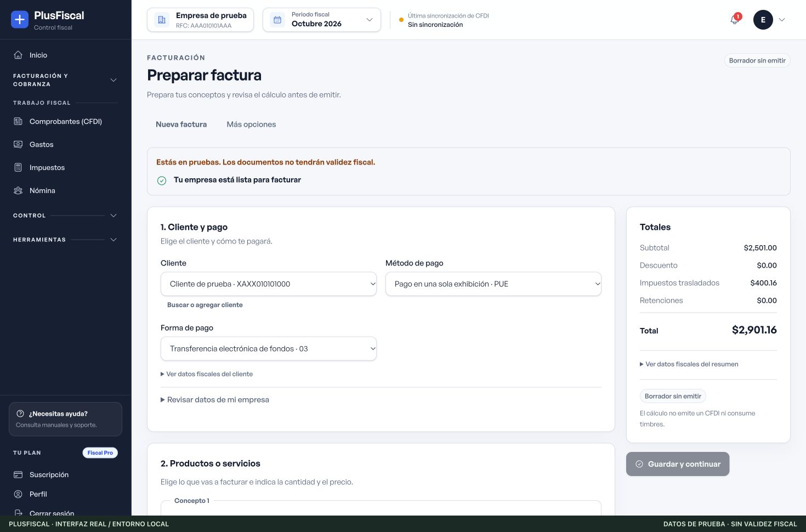Switch to the Más opciones tab

click(251, 124)
